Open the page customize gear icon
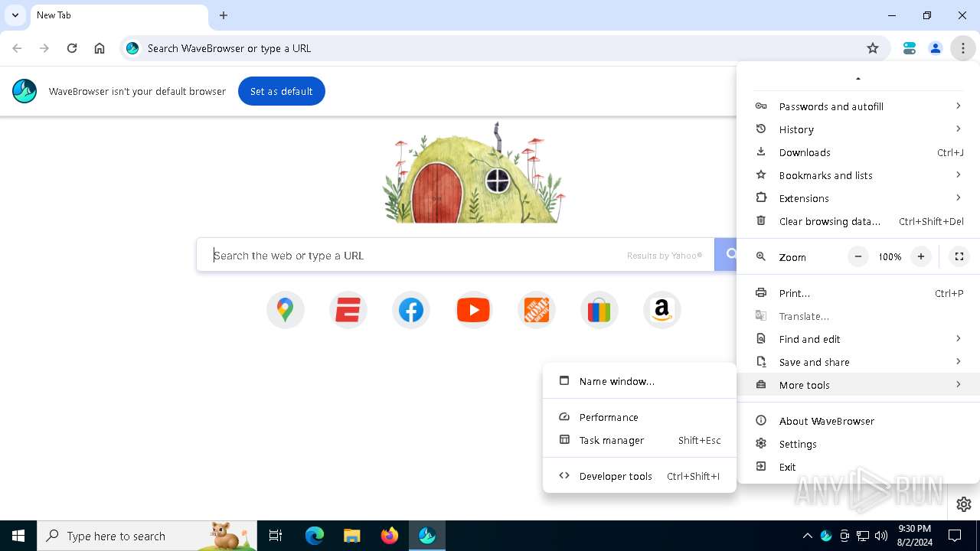The width and height of the screenshot is (980, 551). [x=964, y=504]
